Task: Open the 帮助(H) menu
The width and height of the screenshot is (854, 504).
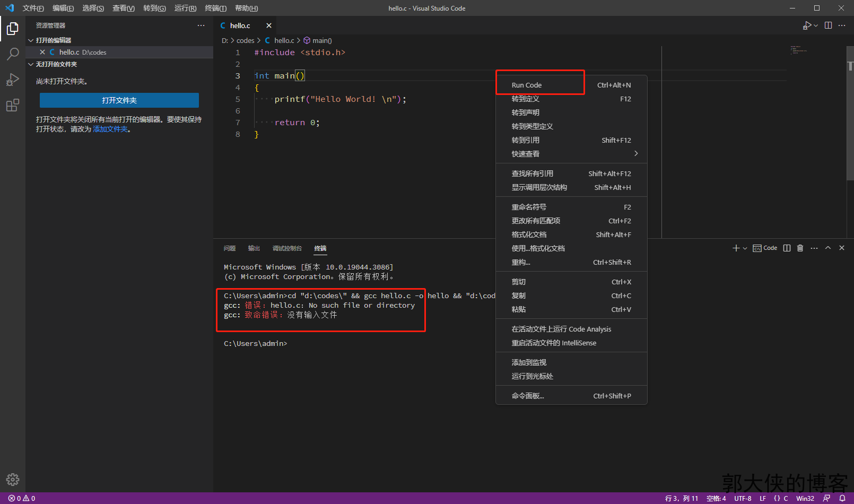Action: (246, 8)
